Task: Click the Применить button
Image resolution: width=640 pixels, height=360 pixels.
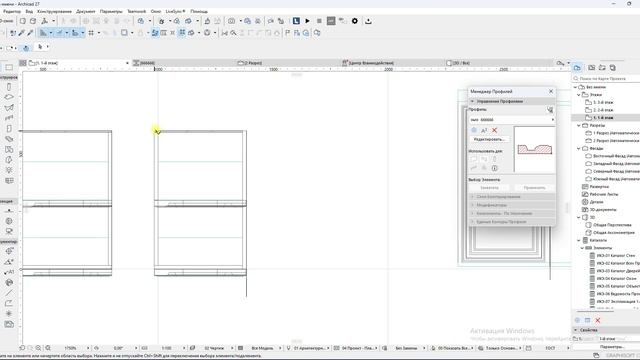Action: coord(534,188)
